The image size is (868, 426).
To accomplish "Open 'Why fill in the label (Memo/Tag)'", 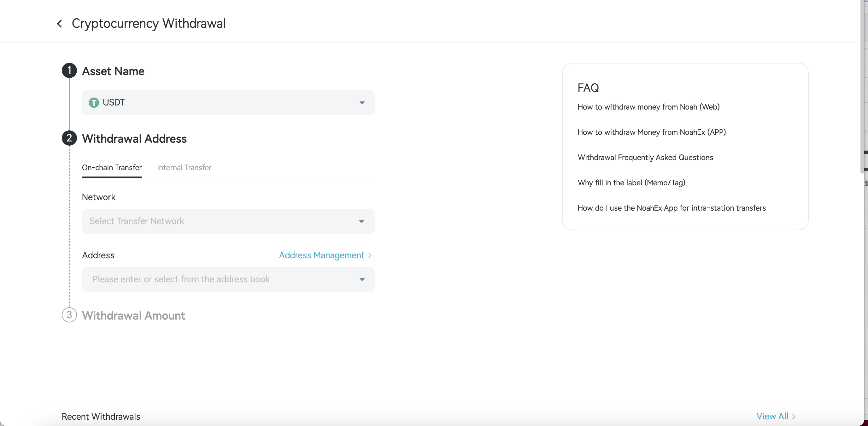I will click(x=631, y=183).
